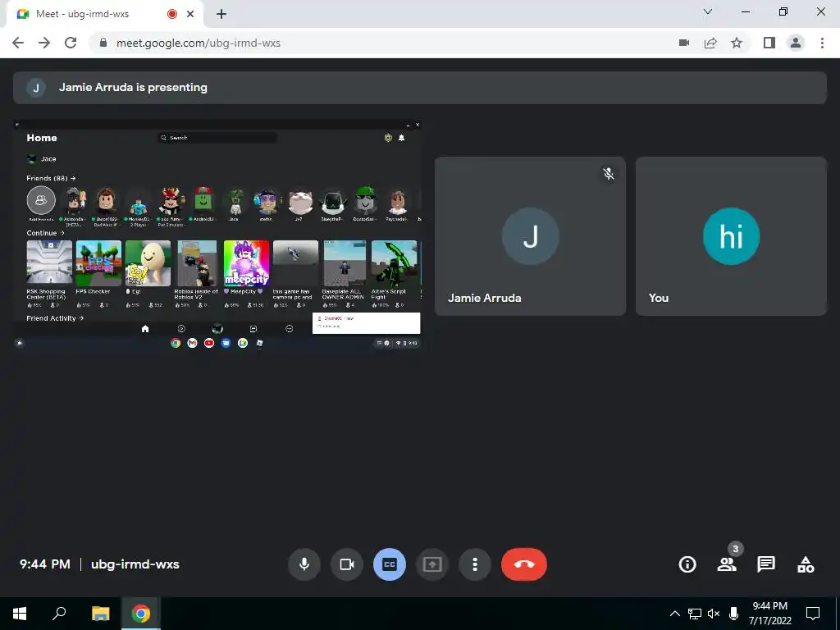Image resolution: width=840 pixels, height=630 pixels.
Task: Open Chrome profile avatar
Action: [796, 43]
